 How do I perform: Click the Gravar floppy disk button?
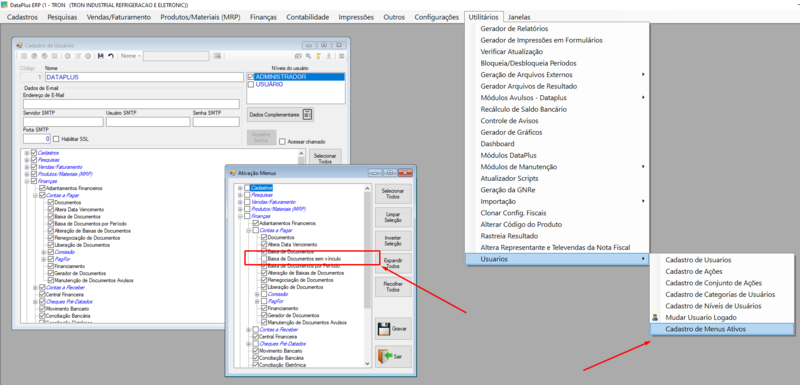pyautogui.click(x=393, y=329)
